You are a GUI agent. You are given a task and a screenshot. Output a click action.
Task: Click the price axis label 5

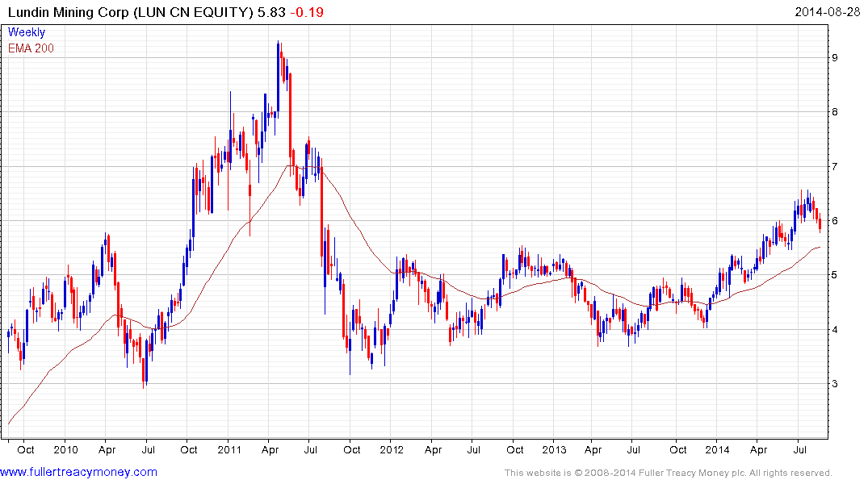(x=835, y=275)
